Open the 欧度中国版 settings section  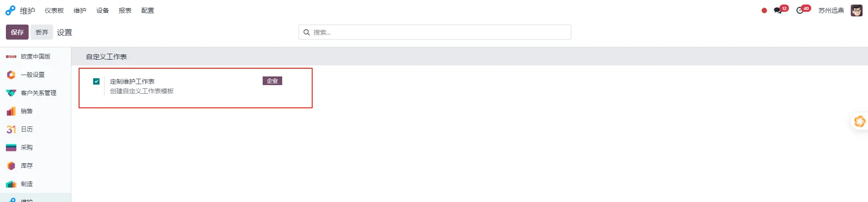(x=35, y=56)
